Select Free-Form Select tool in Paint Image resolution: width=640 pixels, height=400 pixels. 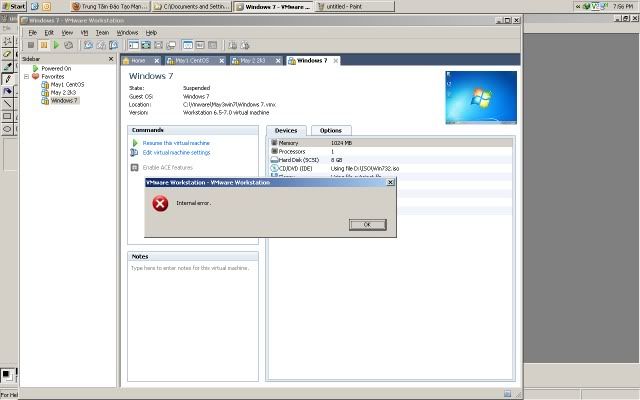[x=7, y=41]
